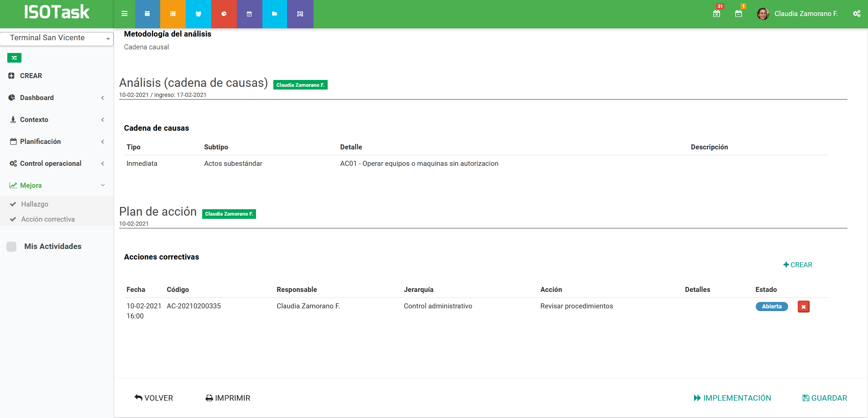The height and width of the screenshot is (418, 868).
Task: Toggle the Mis Actividades checkbox
Action: pyautogui.click(x=12, y=247)
